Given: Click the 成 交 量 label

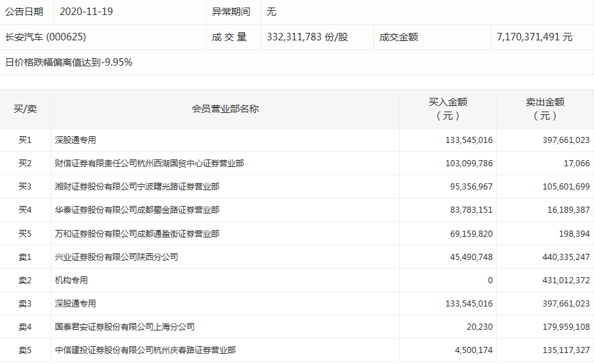Looking at the screenshot, I should (229, 37).
